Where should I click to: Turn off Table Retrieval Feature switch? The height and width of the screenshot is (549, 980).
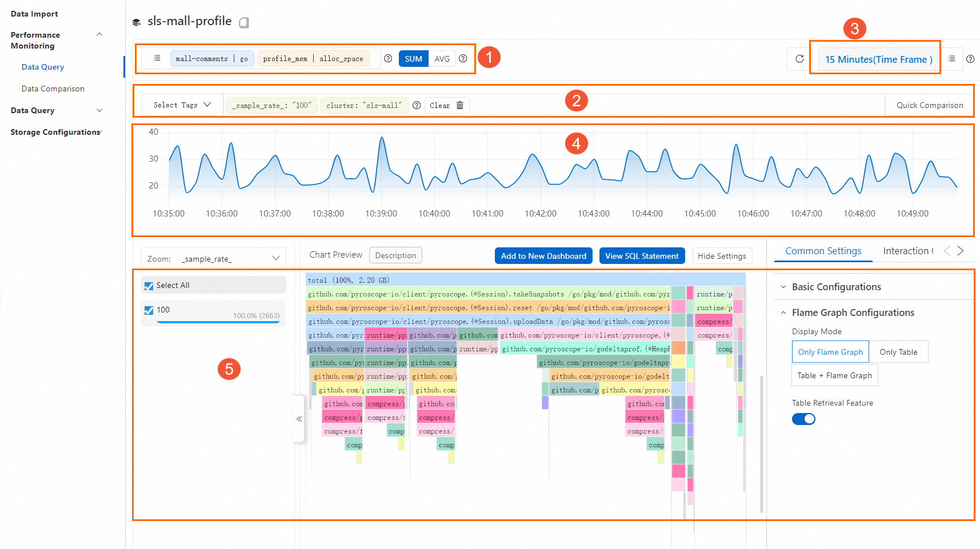(x=803, y=419)
